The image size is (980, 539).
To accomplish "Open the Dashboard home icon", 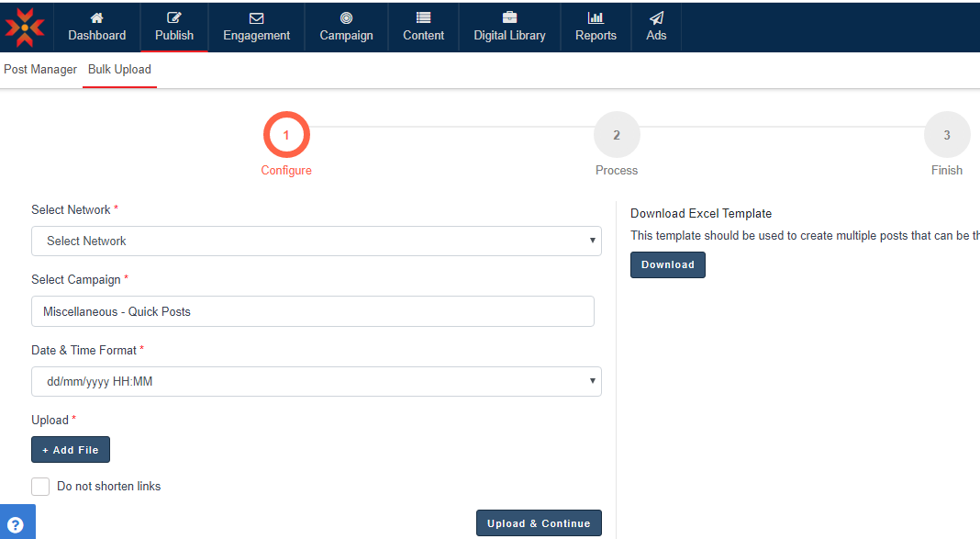I will click(x=96, y=17).
